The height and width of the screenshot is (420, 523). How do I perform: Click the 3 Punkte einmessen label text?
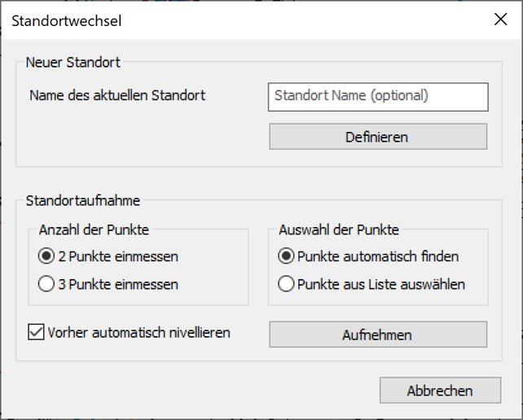118,285
